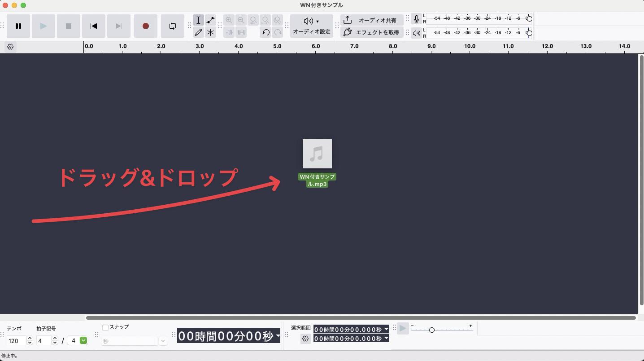Select the Envelope tool
This screenshot has width=644, height=361.
[210, 20]
